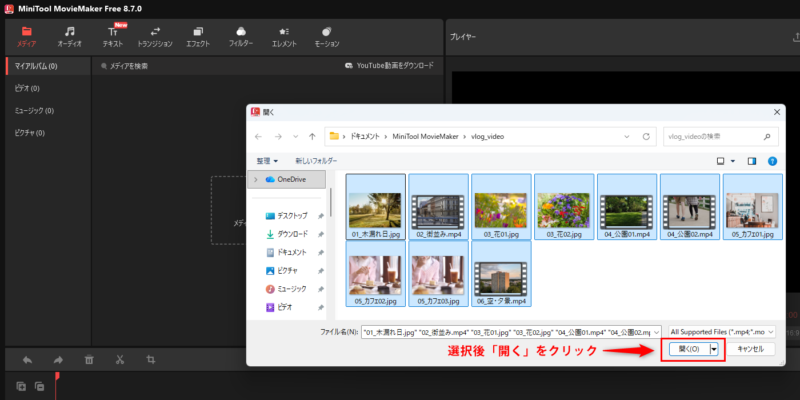Select file 03_花02.jpg
The image size is (800, 400).
(x=564, y=207)
